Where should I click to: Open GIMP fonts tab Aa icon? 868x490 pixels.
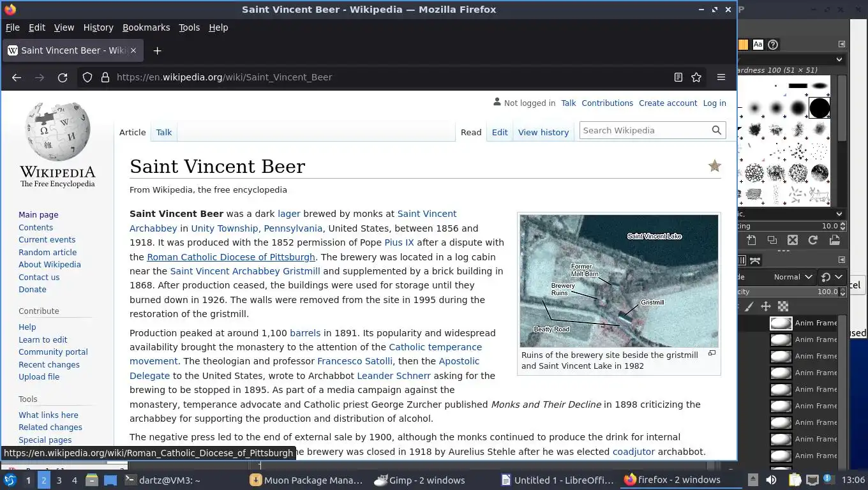pos(758,45)
